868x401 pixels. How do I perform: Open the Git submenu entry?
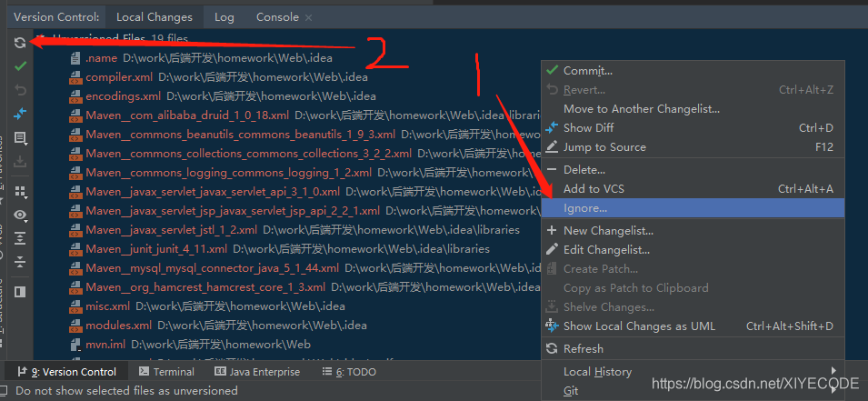(693, 391)
